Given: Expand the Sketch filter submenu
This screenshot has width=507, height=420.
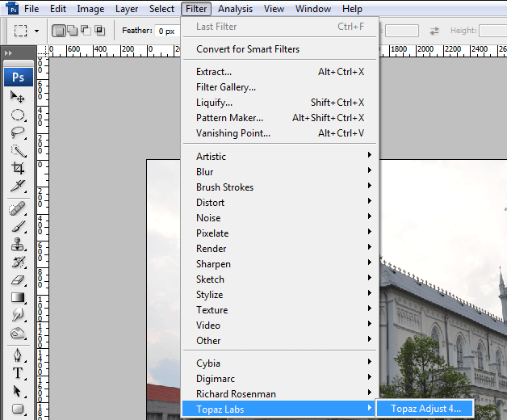Looking at the screenshot, I should pos(279,279).
